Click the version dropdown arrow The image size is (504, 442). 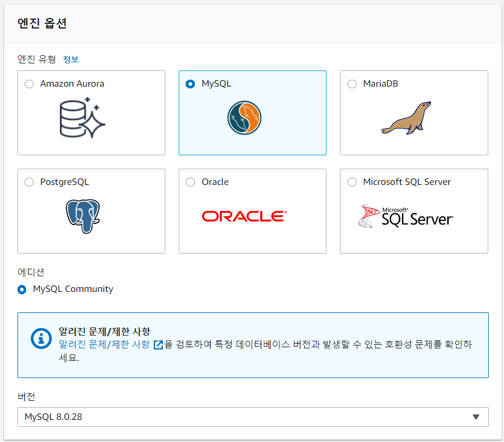click(476, 417)
